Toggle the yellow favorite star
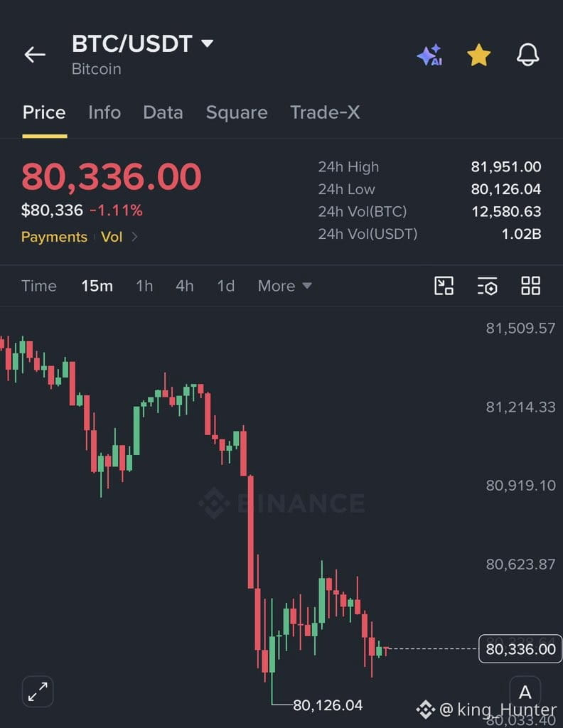The height and width of the screenshot is (728, 563). pyautogui.click(x=478, y=55)
